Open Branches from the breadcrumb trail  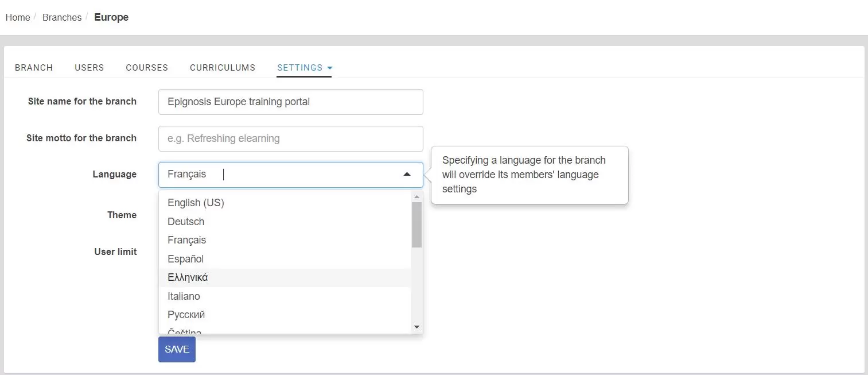click(x=61, y=17)
